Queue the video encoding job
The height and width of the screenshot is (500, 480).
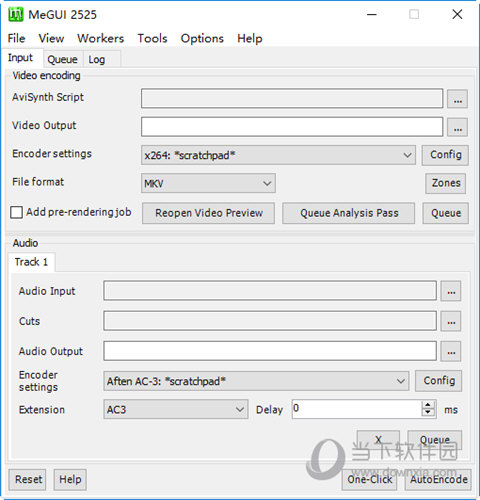coord(446,213)
